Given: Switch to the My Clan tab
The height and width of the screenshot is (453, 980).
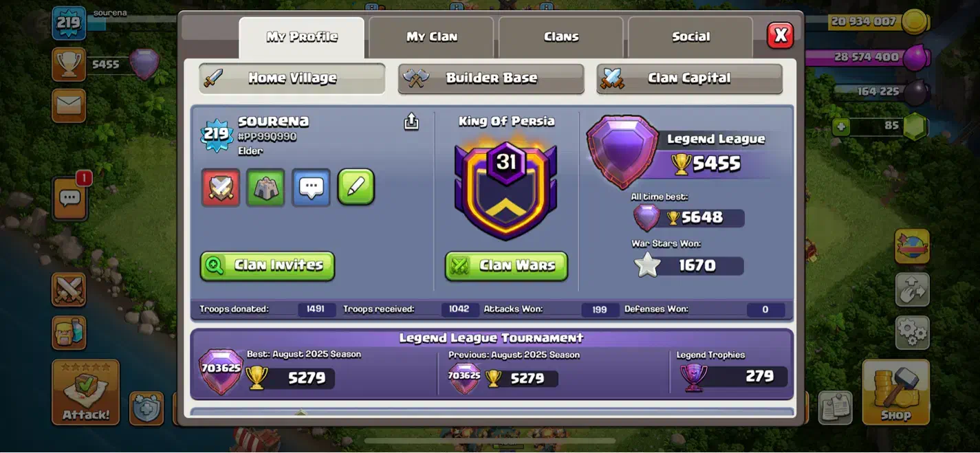Looking at the screenshot, I should [431, 37].
